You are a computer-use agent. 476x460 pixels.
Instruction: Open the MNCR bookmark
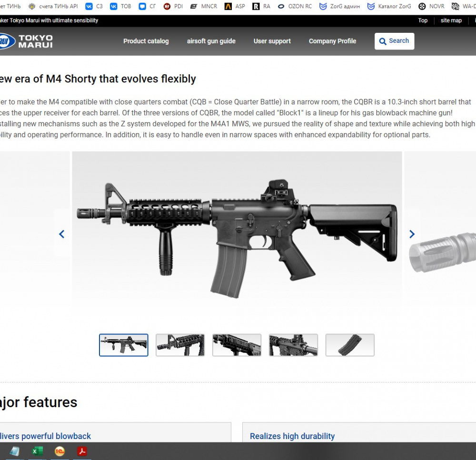[203, 6]
